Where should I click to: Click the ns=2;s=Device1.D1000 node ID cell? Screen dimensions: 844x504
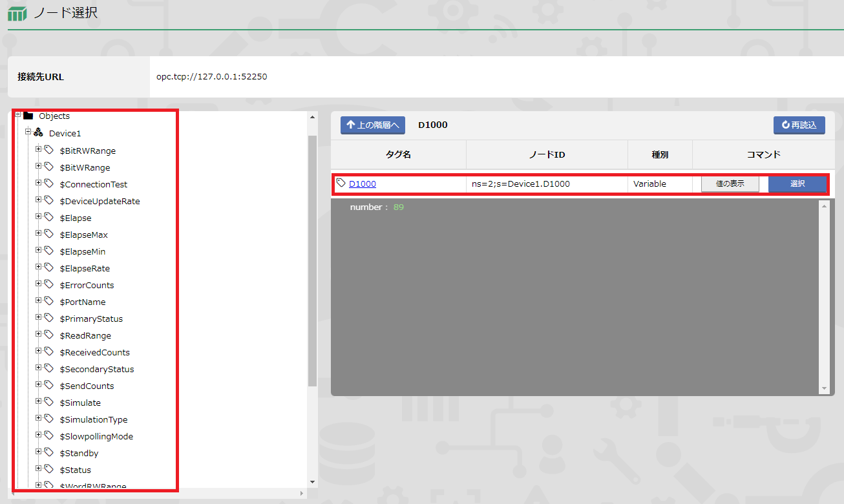point(547,184)
